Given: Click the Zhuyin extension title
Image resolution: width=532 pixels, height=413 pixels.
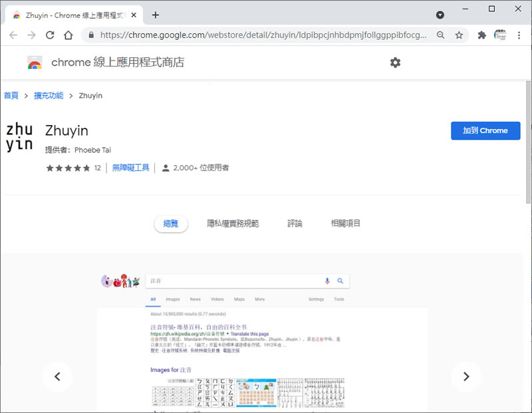Looking at the screenshot, I should [x=66, y=130].
